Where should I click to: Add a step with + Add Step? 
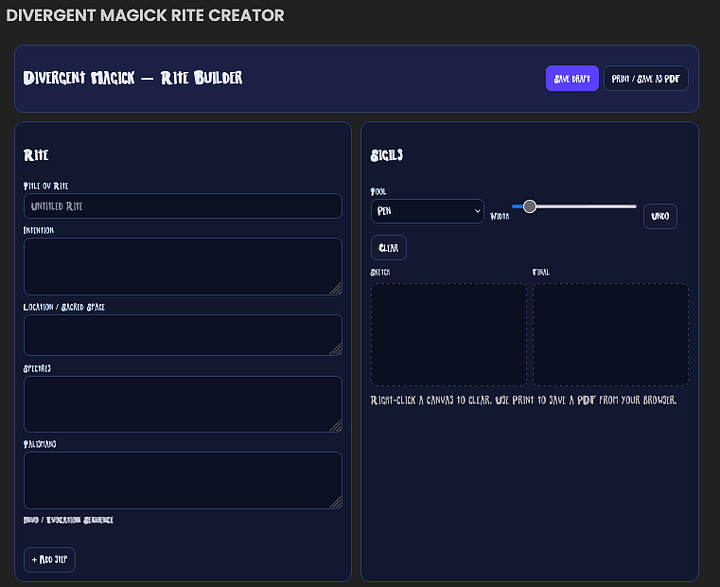pos(50,559)
